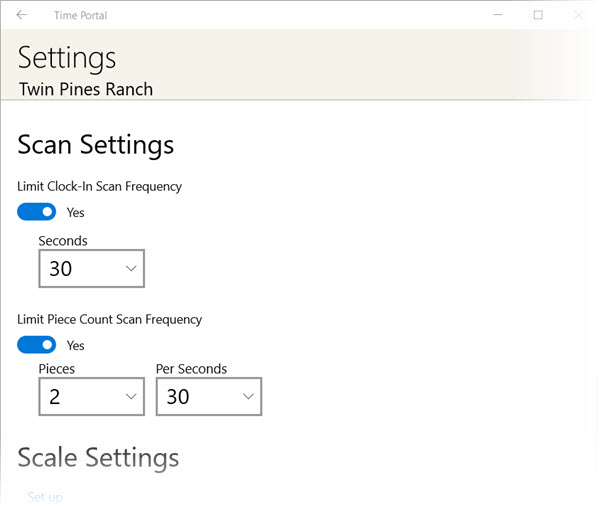600x510 pixels.
Task: Click the Scan Settings heading
Action: tap(96, 145)
